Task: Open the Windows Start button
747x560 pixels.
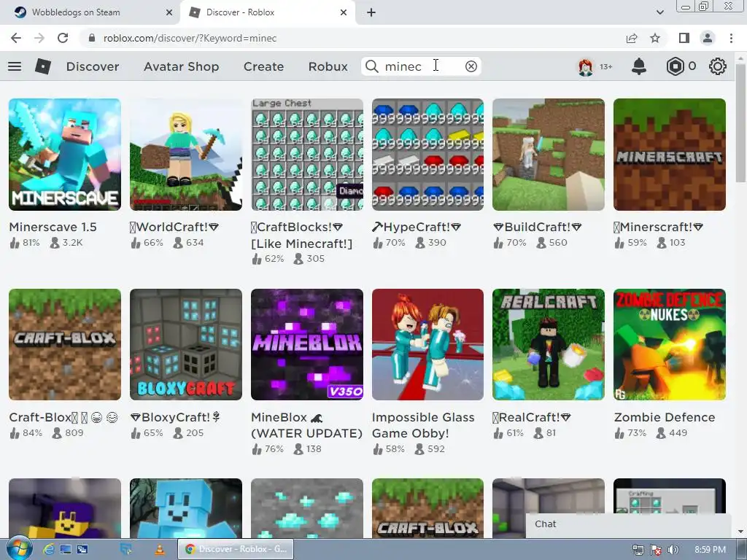Action: (19, 549)
